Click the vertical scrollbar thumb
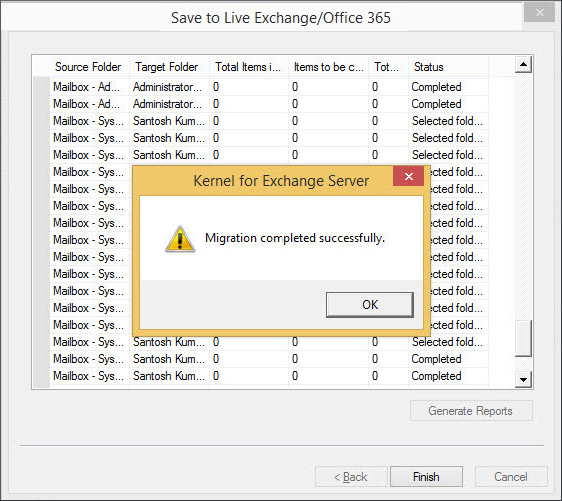Viewport: 562px width, 501px height. coord(523,339)
